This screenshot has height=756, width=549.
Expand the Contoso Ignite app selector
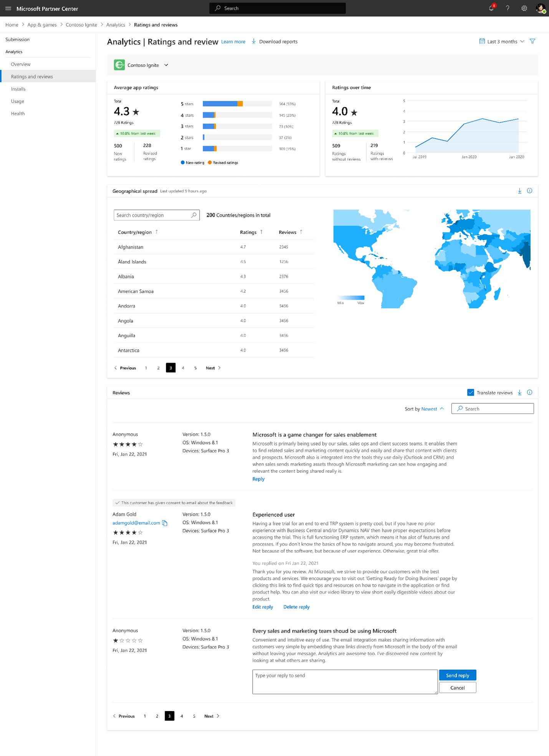point(166,65)
